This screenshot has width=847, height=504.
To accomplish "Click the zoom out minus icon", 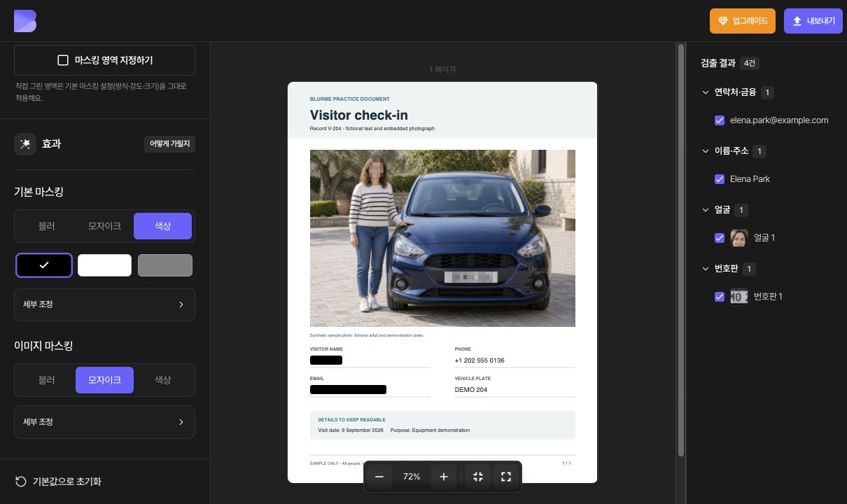I will [379, 477].
